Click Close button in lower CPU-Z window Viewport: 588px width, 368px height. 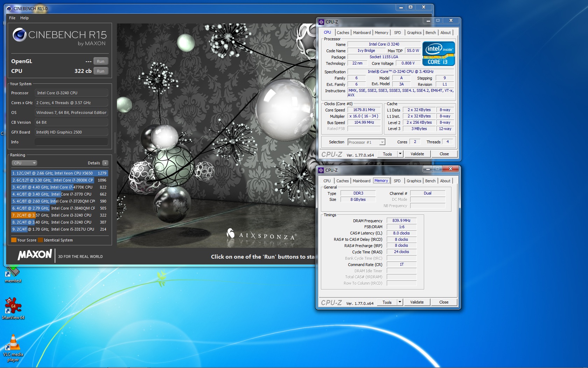[x=444, y=302]
